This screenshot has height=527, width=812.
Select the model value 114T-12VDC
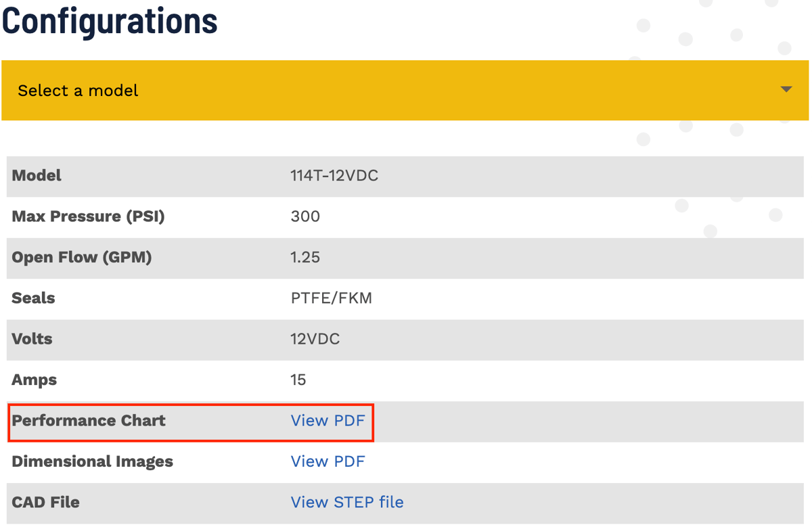(x=334, y=176)
